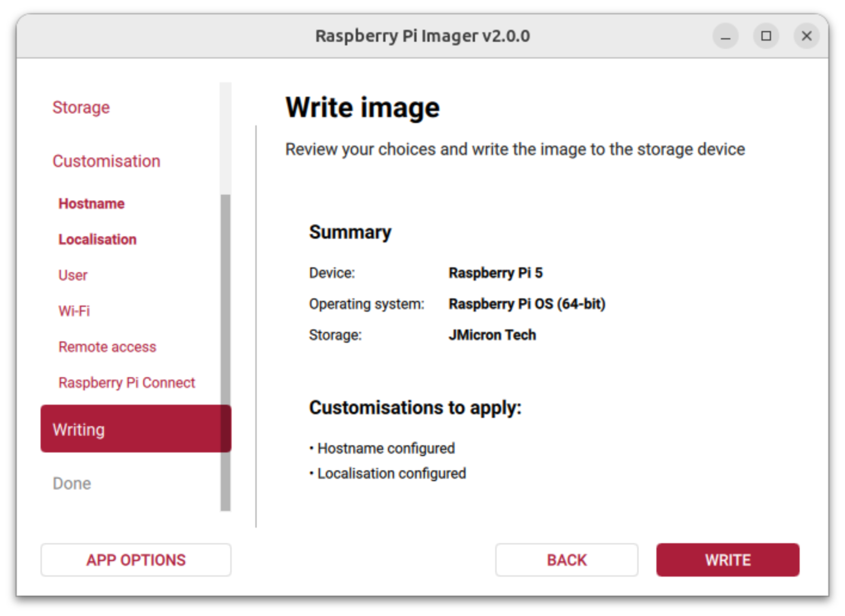Go to the Wi-Fi customisation step
This screenshot has width=845, height=616.
pos(74,311)
